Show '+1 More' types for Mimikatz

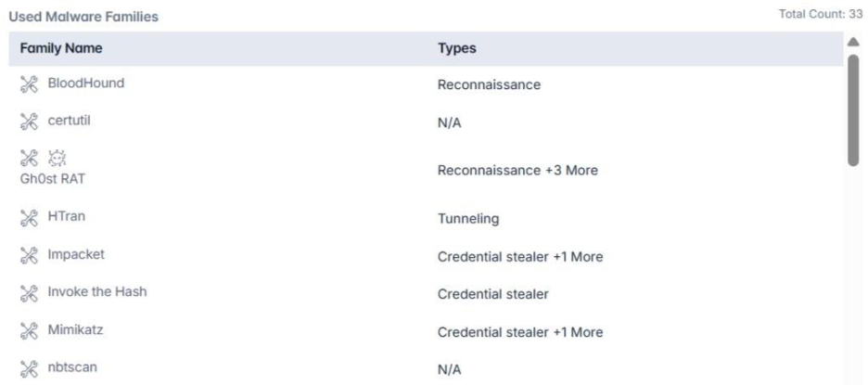[577, 332]
